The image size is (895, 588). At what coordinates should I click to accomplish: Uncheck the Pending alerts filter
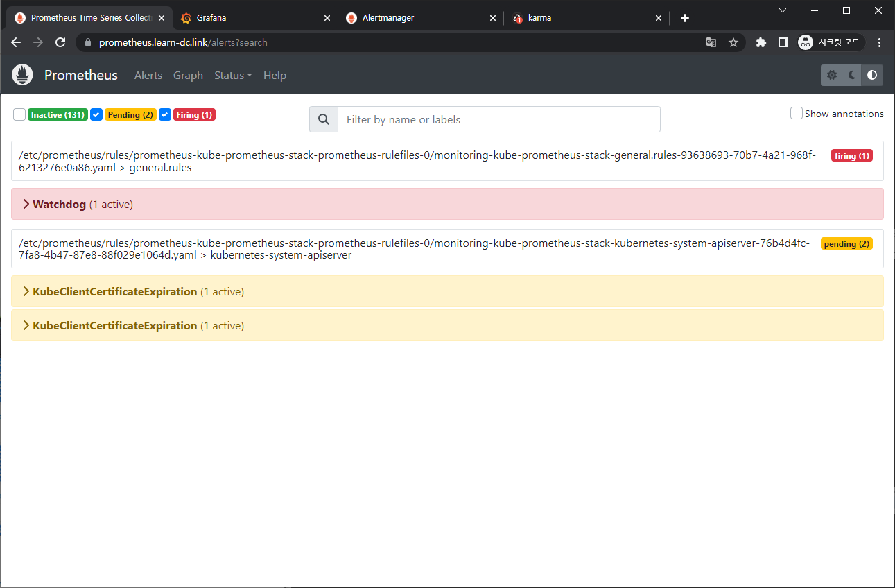point(96,114)
